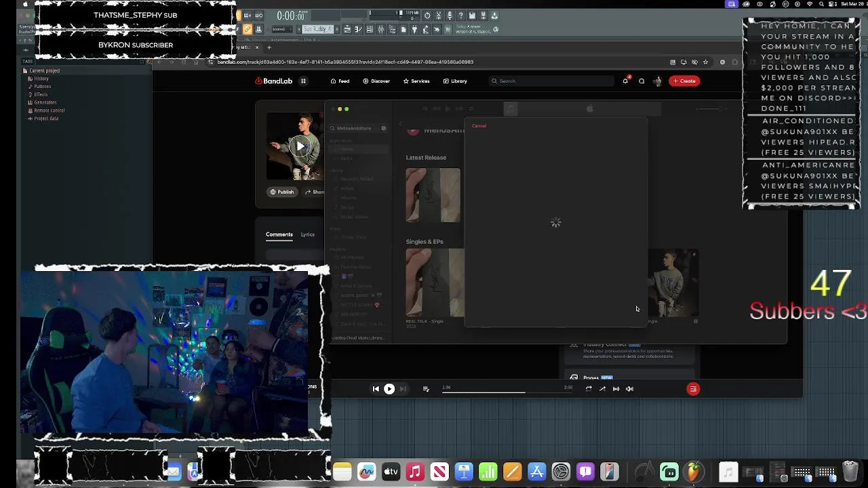Open a new browser tab
868x488 pixels.
269,47
